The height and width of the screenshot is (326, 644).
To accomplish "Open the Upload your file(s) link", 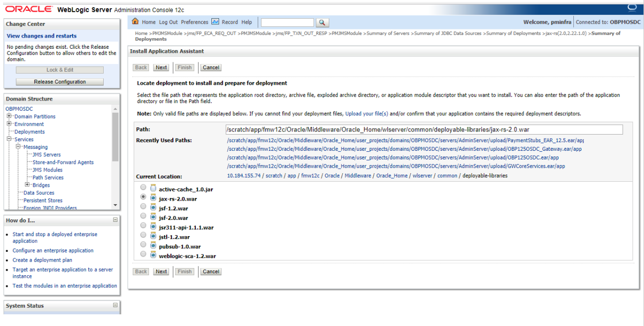I will tap(366, 114).
